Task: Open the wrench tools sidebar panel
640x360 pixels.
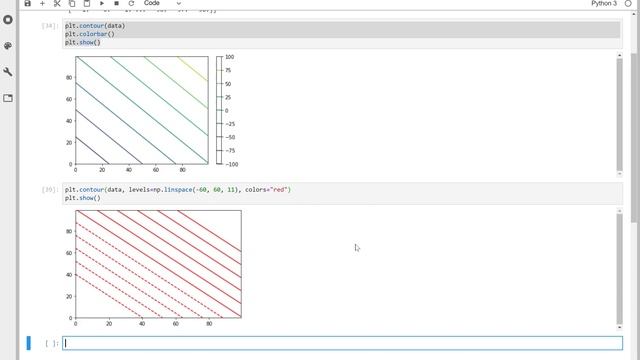Action: (8, 72)
